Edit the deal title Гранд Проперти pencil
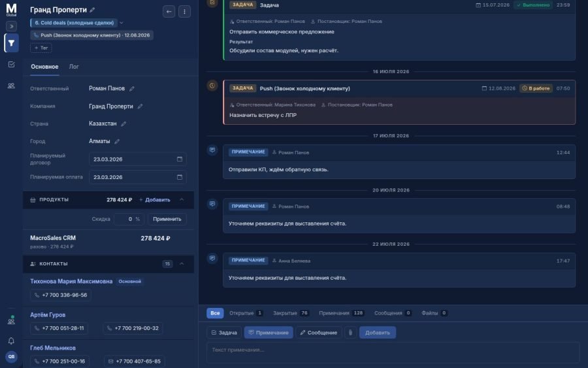Screen dimensions: 588x368 tap(92, 10)
